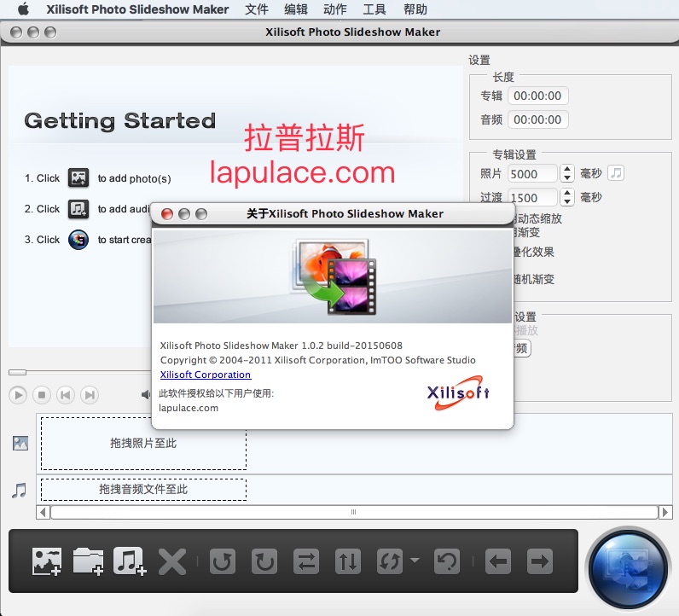This screenshot has width=679, height=616.
Task: Click move right arrow icon
Action: point(540,561)
